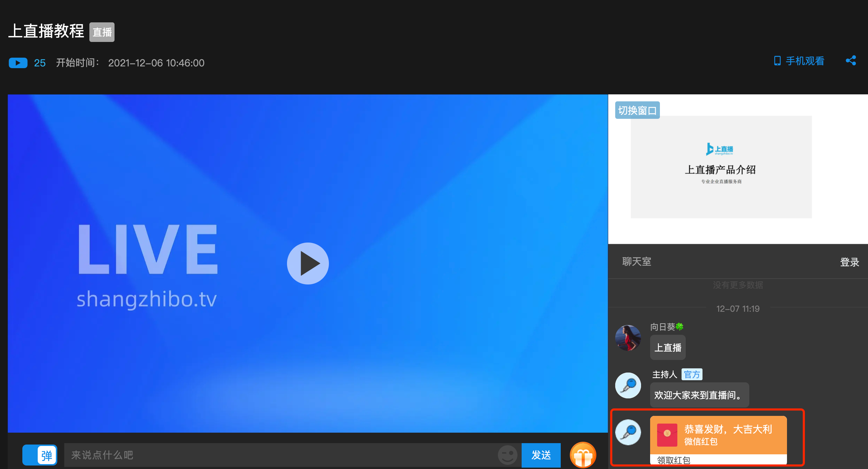Image resolution: width=868 pixels, height=469 pixels.
Task: Click the 12-07 11:19 chat timestamp
Action: [738, 309]
